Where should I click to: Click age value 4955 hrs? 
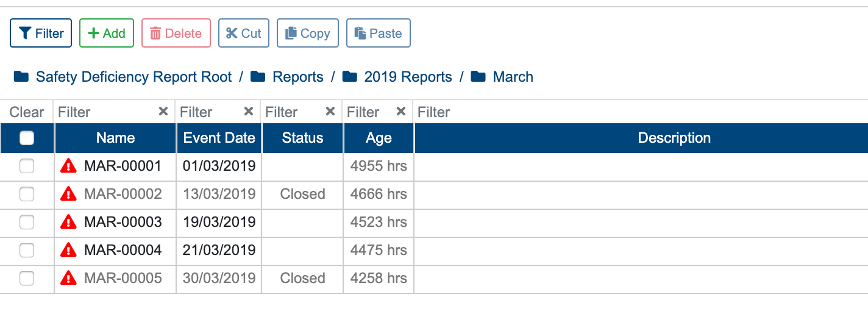click(x=379, y=166)
